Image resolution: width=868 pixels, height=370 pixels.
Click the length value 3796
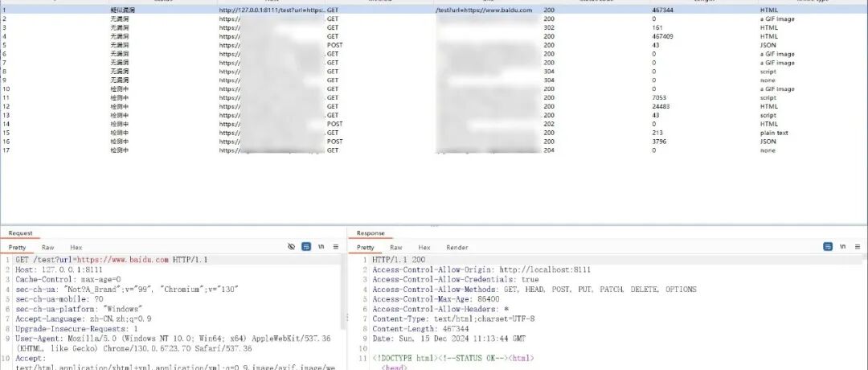(x=660, y=142)
